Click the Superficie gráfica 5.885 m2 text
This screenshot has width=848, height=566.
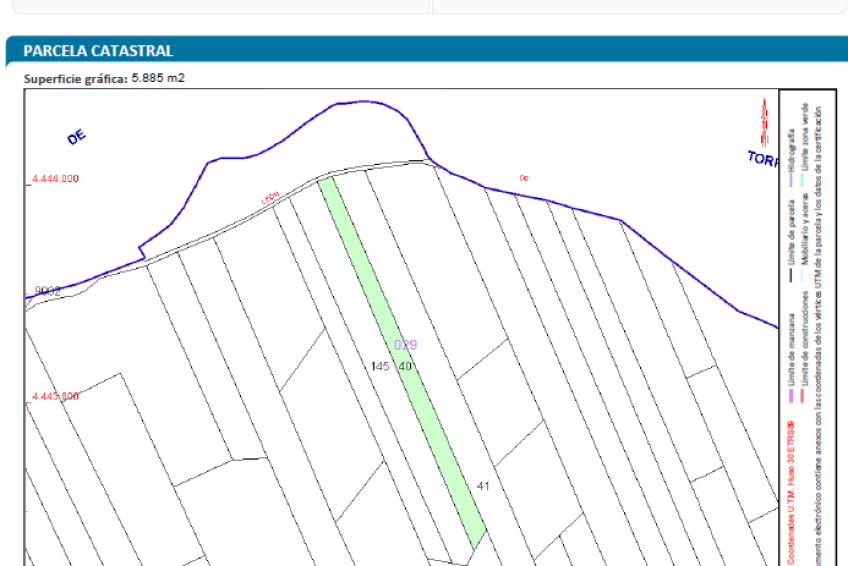coord(104,78)
